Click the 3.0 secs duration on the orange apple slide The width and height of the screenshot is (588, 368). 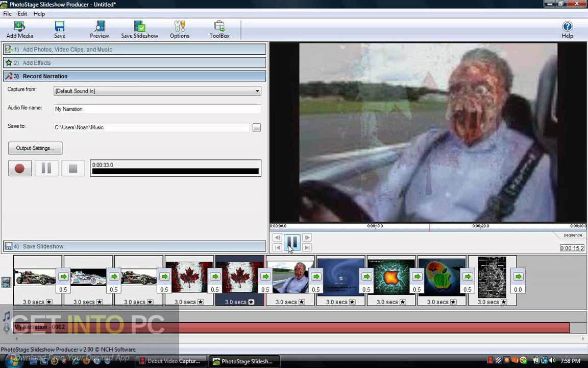[x=387, y=302]
